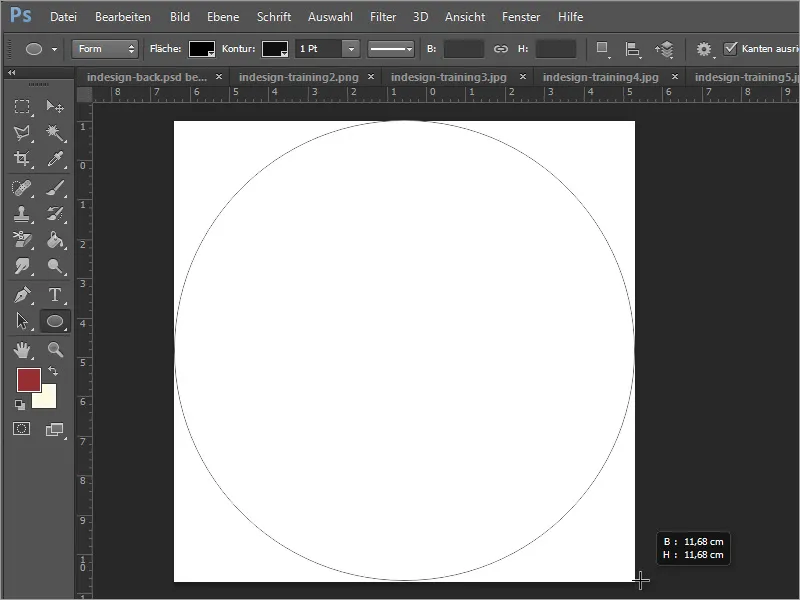Select the Dodge tool
The width and height of the screenshot is (800, 600).
point(55,266)
